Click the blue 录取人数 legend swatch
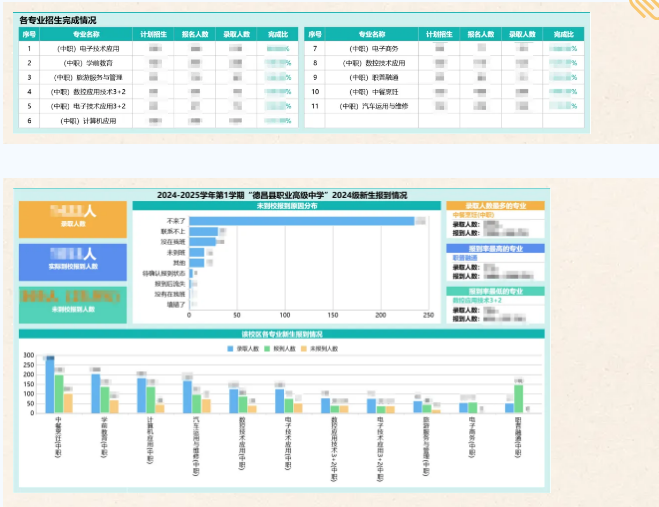Viewport: 659px width, 507px height. point(231,348)
